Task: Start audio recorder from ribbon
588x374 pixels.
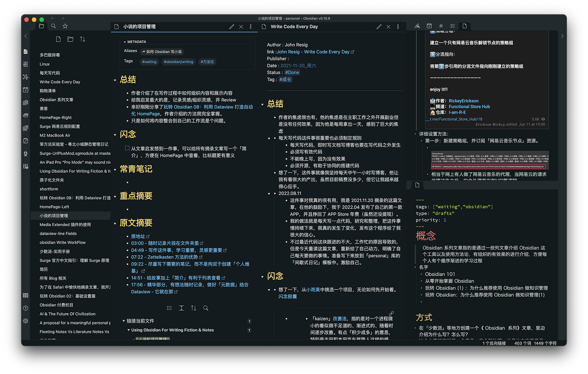Action: coord(26,153)
